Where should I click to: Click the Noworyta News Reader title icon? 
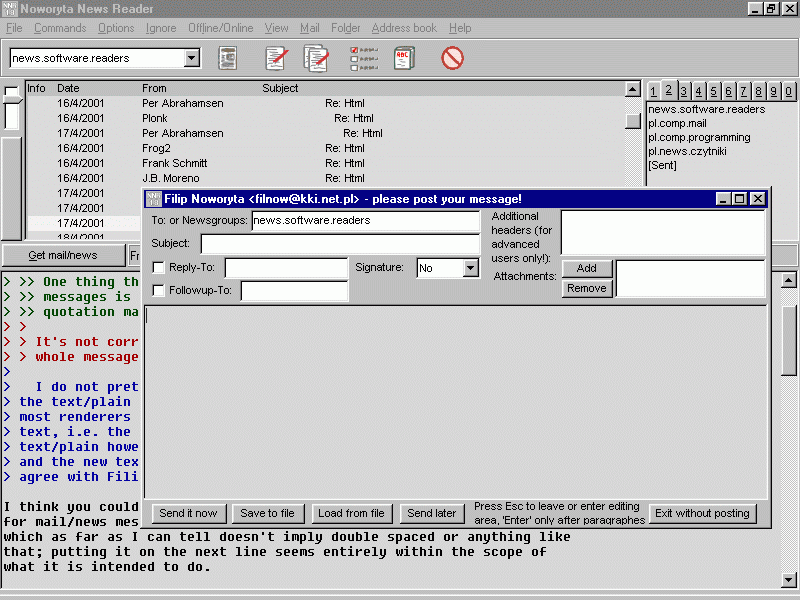9,9
